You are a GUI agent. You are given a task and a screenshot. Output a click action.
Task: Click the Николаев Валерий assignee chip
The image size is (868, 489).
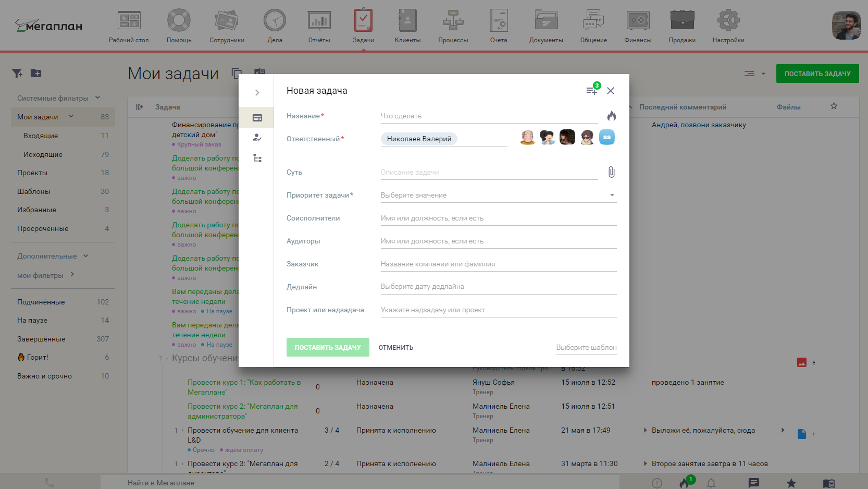419,139
